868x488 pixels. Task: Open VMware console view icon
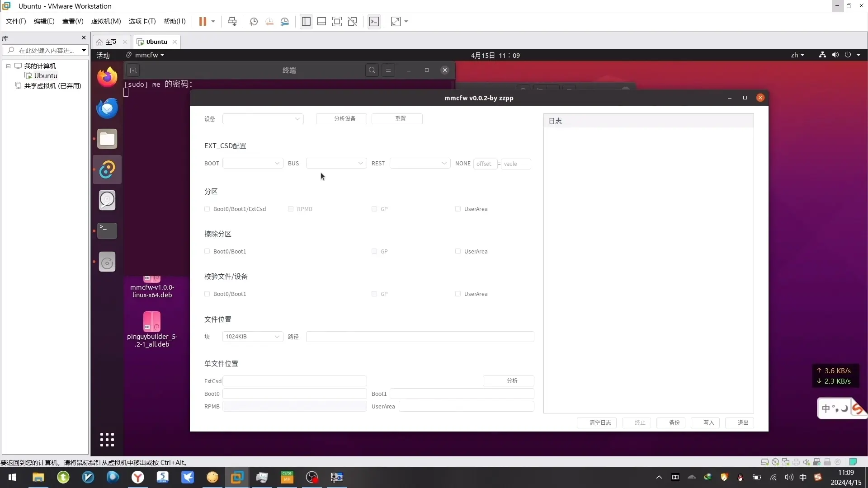tap(374, 21)
